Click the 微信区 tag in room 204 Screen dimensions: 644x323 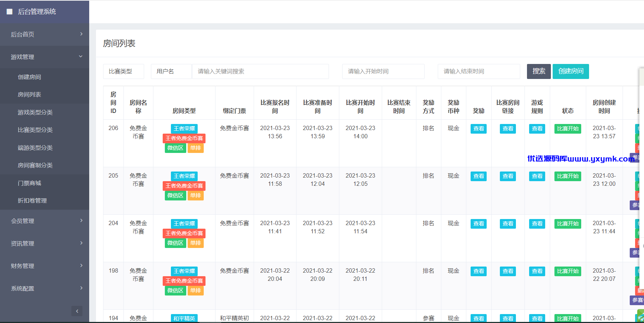click(175, 243)
